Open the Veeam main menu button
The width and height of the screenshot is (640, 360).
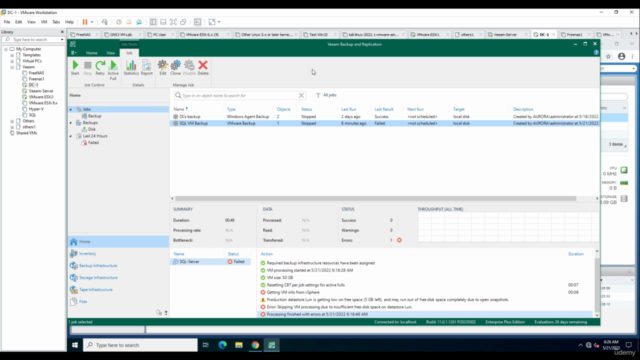click(x=74, y=53)
